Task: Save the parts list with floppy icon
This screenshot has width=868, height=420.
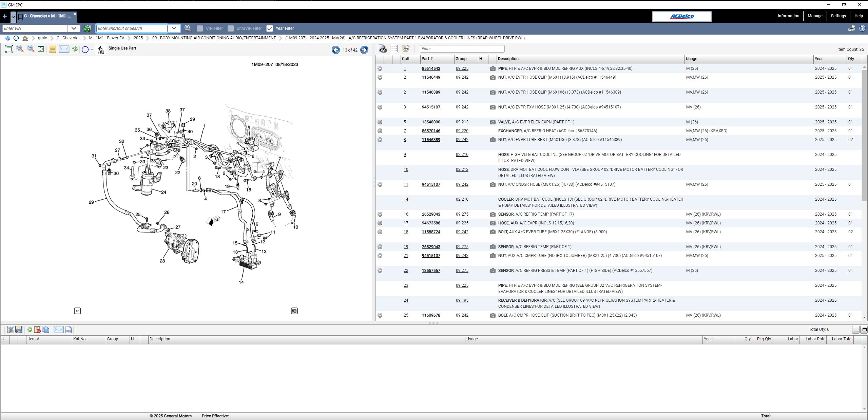Action: coord(19,329)
